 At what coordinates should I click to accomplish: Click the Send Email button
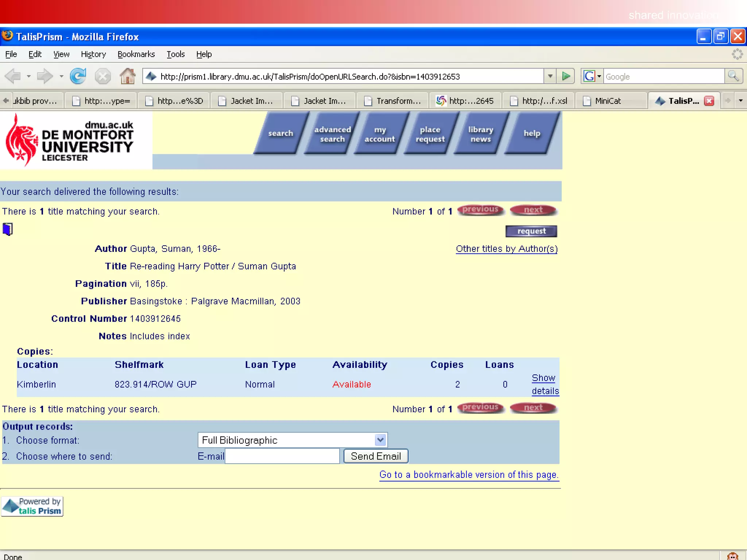(x=376, y=456)
